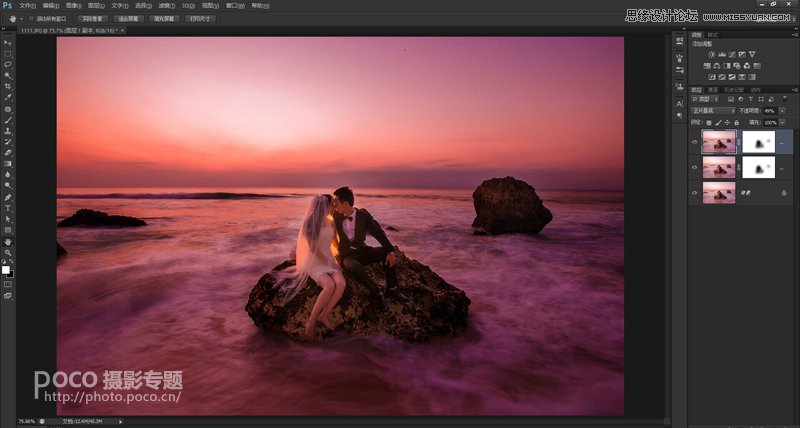Change the screen mode
This screenshot has height=428, width=800.
tap(8, 295)
